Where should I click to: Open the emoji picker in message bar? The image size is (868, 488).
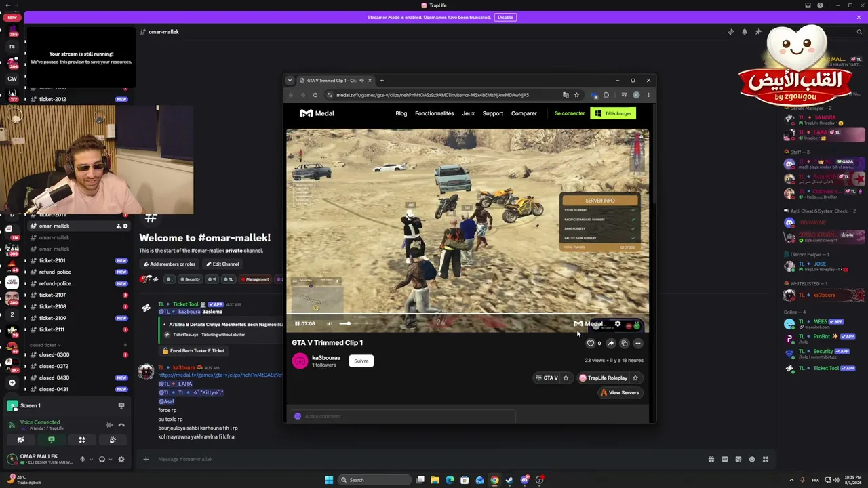752,459
